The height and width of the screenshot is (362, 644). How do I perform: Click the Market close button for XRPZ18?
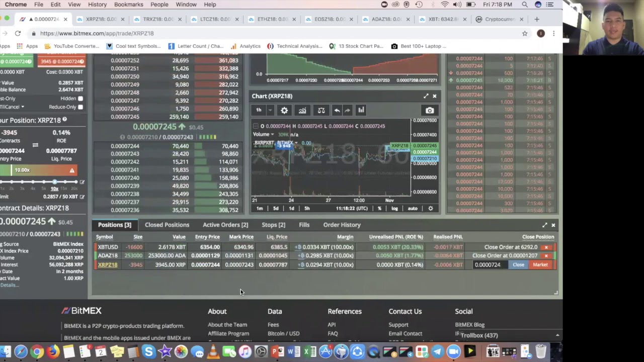click(x=540, y=265)
